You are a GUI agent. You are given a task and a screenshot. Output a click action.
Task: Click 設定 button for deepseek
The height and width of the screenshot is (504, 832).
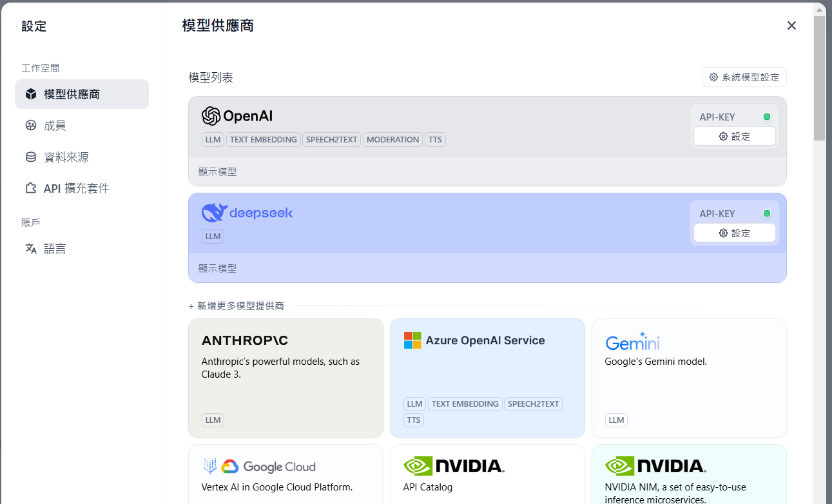(x=735, y=233)
